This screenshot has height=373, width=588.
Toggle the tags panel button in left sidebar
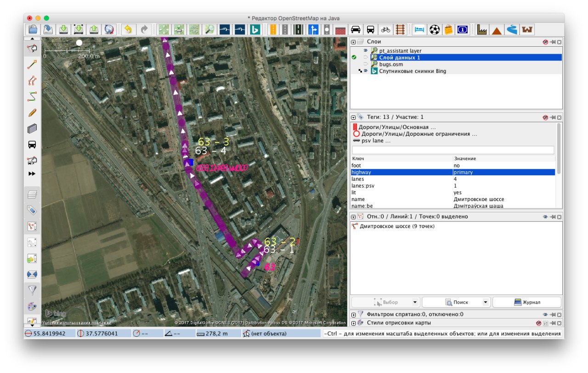32,211
